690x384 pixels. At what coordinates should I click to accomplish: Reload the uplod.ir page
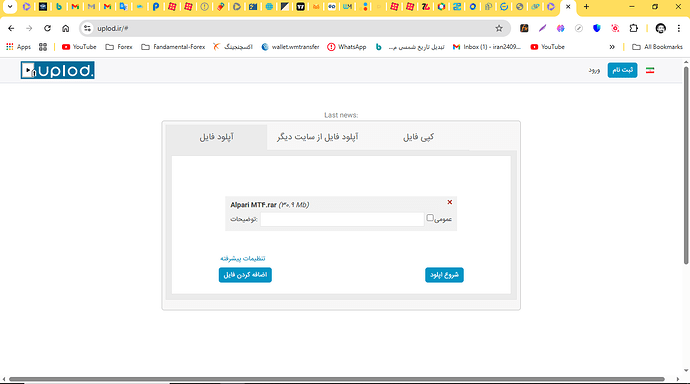(x=47, y=28)
